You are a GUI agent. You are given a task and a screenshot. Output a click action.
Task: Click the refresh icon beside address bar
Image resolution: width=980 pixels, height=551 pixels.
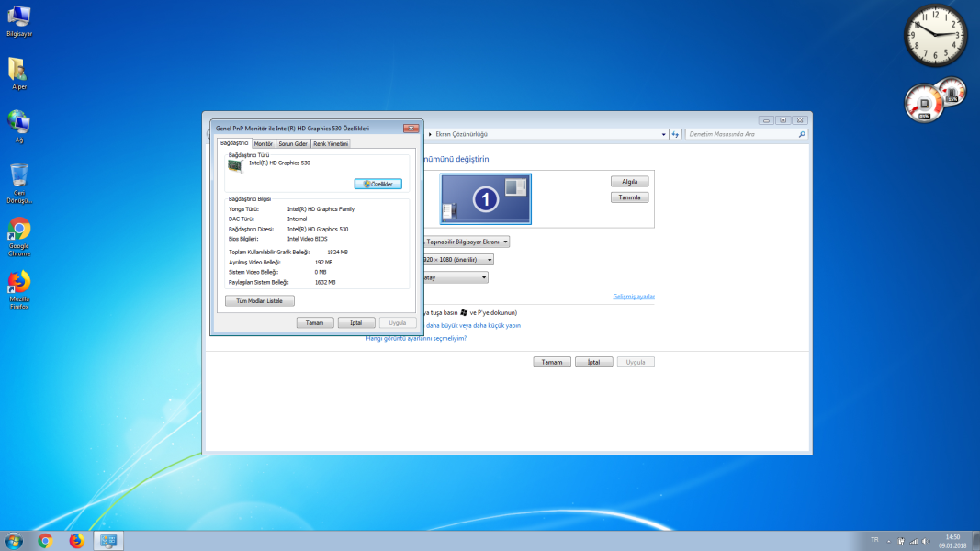click(675, 134)
